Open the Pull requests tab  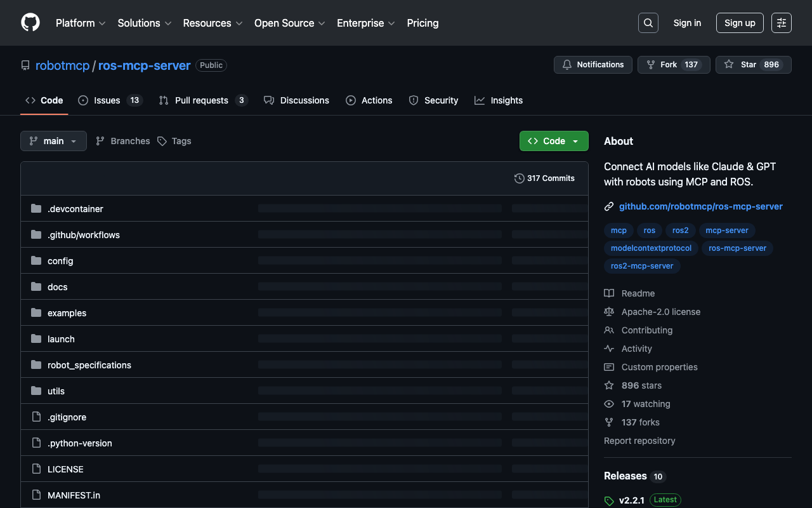coord(202,100)
